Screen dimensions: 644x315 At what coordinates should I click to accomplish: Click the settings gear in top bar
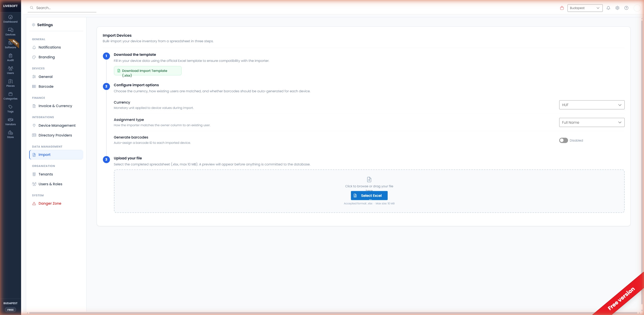click(617, 8)
